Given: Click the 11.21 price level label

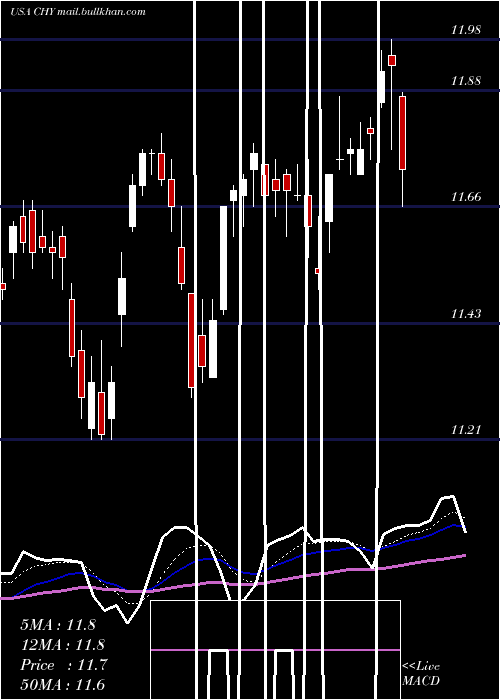Looking at the screenshot, I should click(466, 430).
